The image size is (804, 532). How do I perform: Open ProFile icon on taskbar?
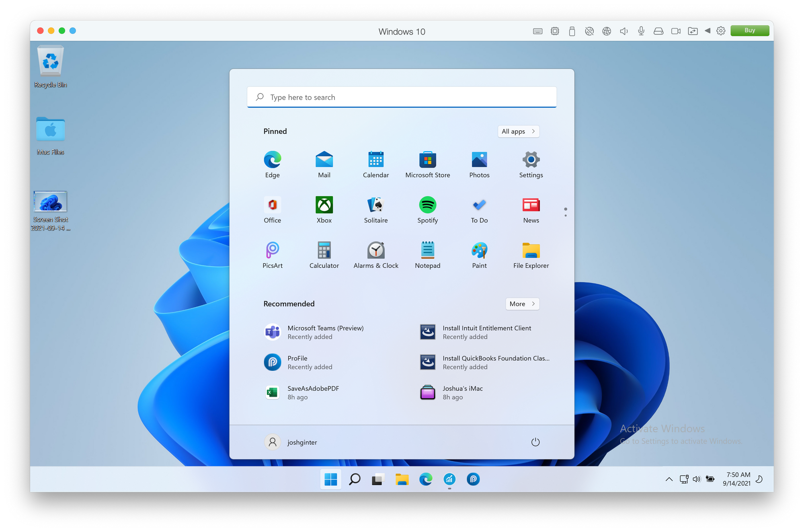click(x=473, y=479)
